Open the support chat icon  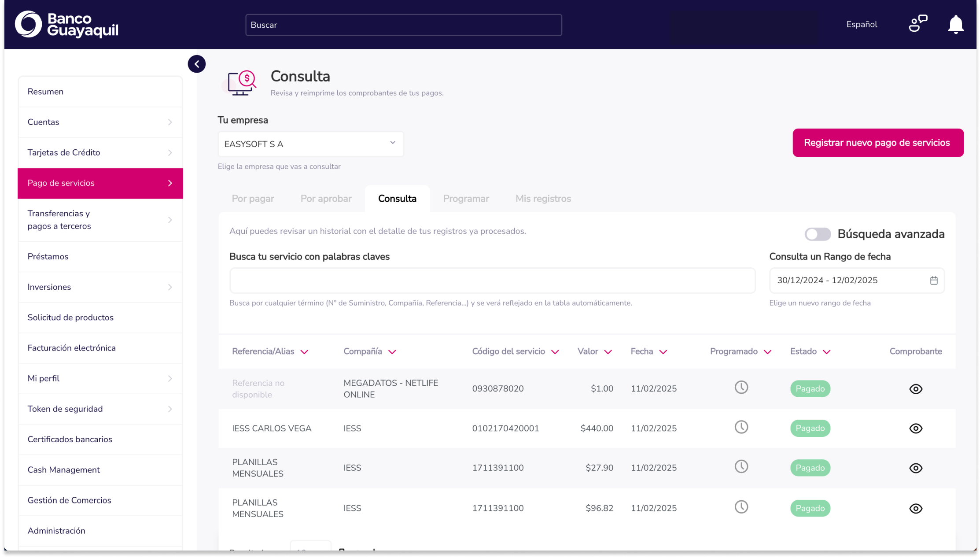918,24
